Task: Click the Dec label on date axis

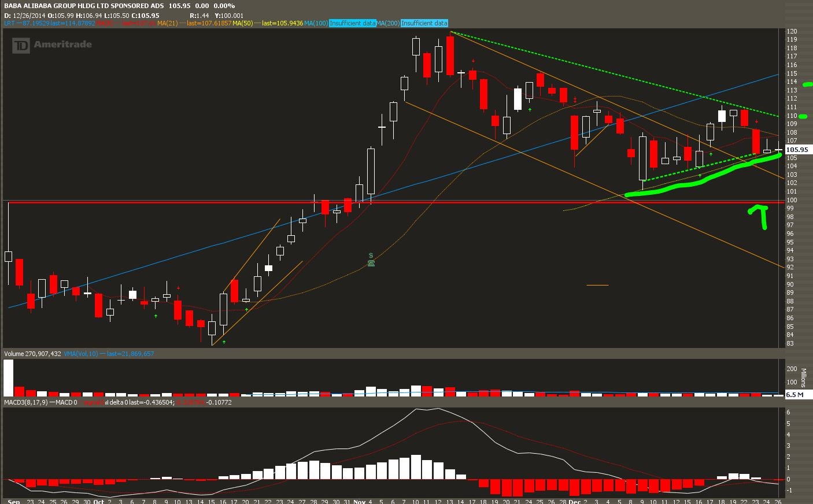Action: [x=574, y=501]
